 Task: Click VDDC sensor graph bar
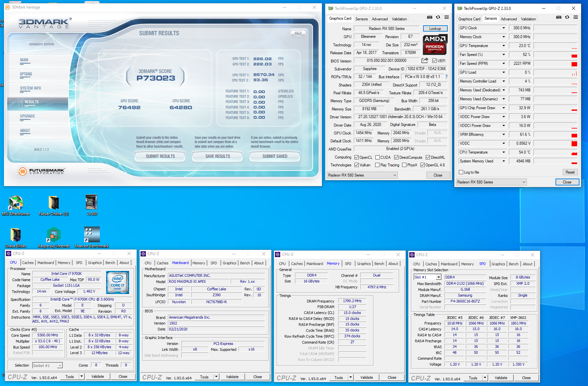click(555, 143)
